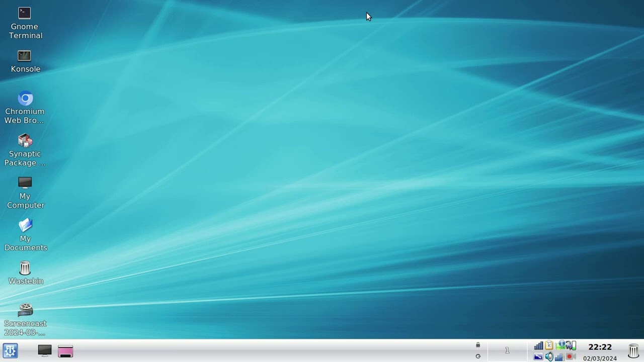Image resolution: width=644 pixels, height=362 pixels.
Task: Click the Show Desktop monitor icon in panel
Action: tap(45, 350)
